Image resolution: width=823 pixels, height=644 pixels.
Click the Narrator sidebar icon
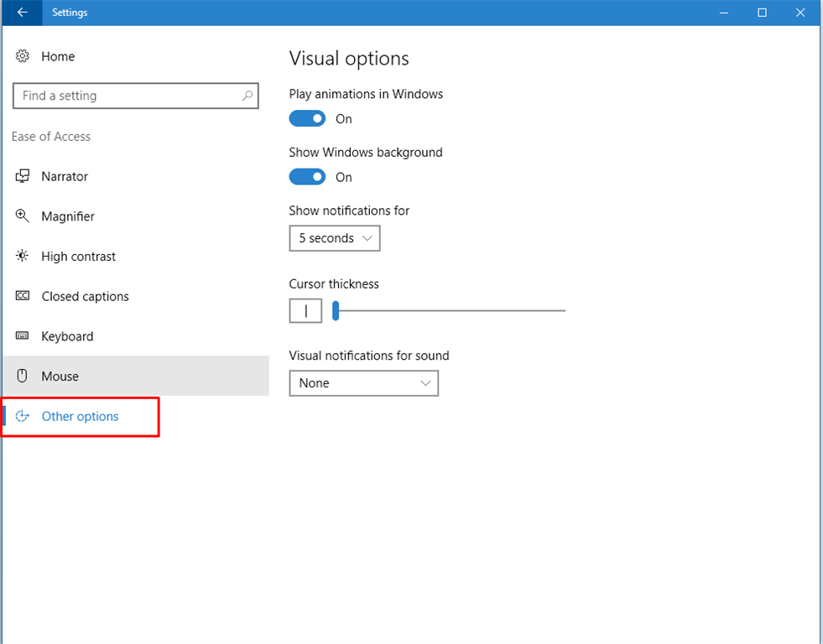click(23, 176)
